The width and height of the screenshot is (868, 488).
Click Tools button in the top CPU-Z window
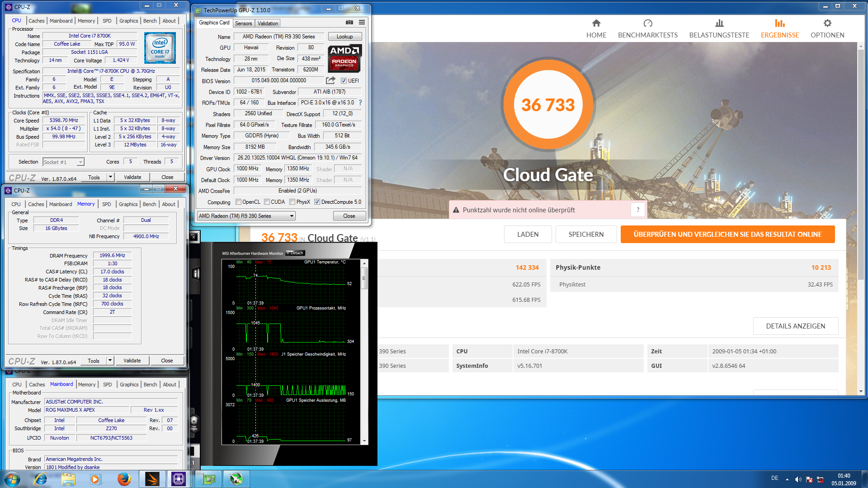(94, 177)
